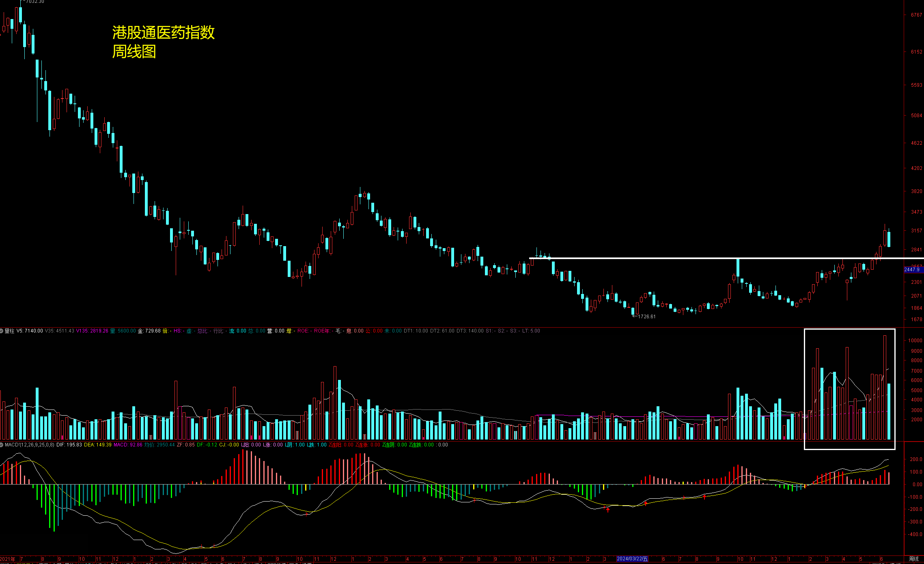This screenshot has width=924, height=564.
Task: Click the 10000 volume axis label
Action: (x=915, y=341)
